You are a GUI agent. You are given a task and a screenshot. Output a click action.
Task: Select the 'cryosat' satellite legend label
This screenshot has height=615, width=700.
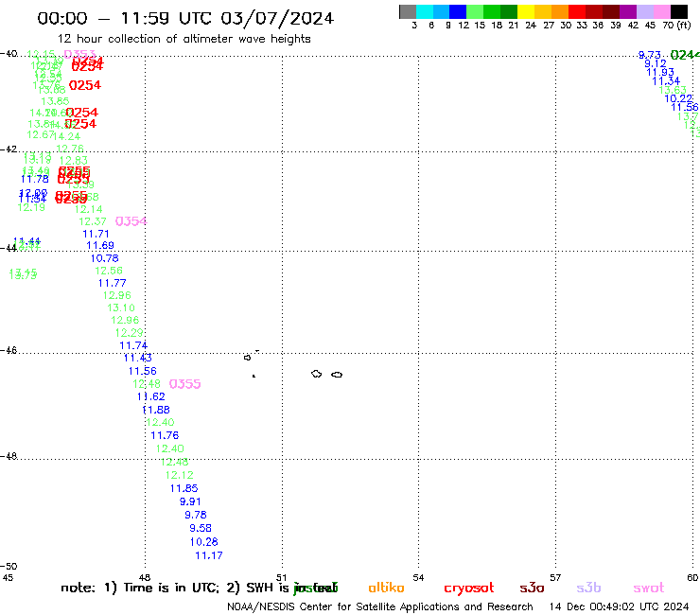469,588
